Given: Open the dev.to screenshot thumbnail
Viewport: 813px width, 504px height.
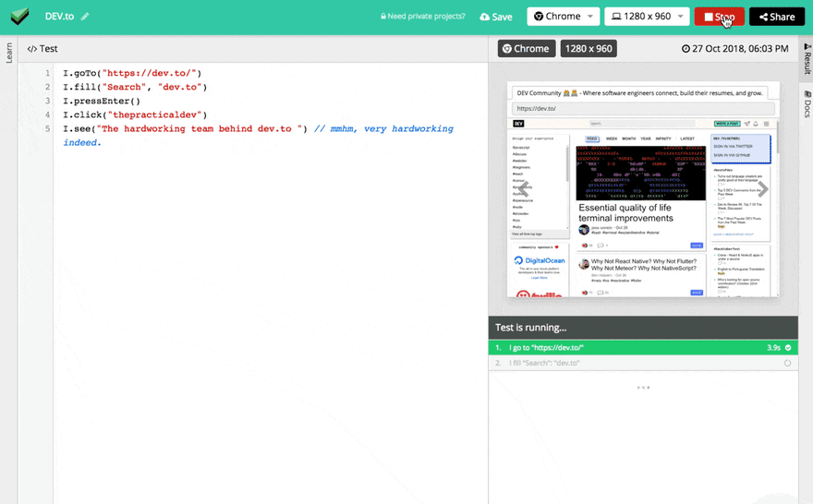Looking at the screenshot, I should pyautogui.click(x=643, y=189).
